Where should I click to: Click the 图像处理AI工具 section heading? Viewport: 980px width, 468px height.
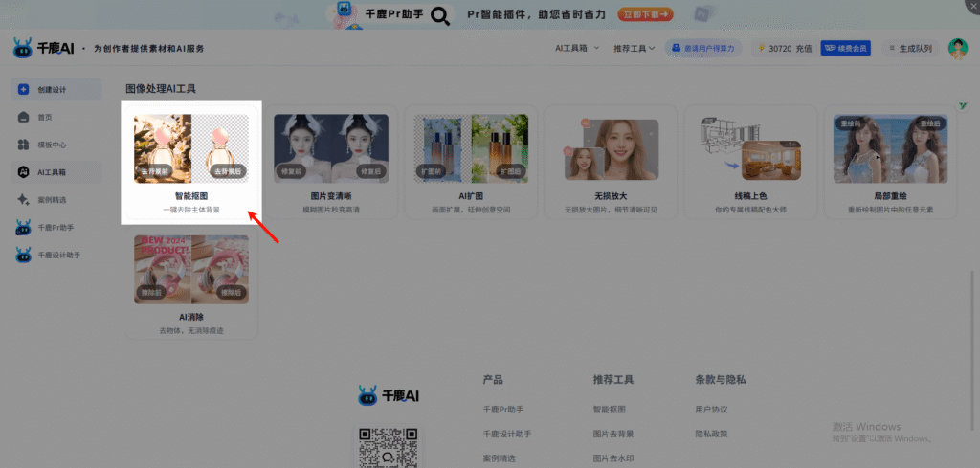tap(161, 89)
